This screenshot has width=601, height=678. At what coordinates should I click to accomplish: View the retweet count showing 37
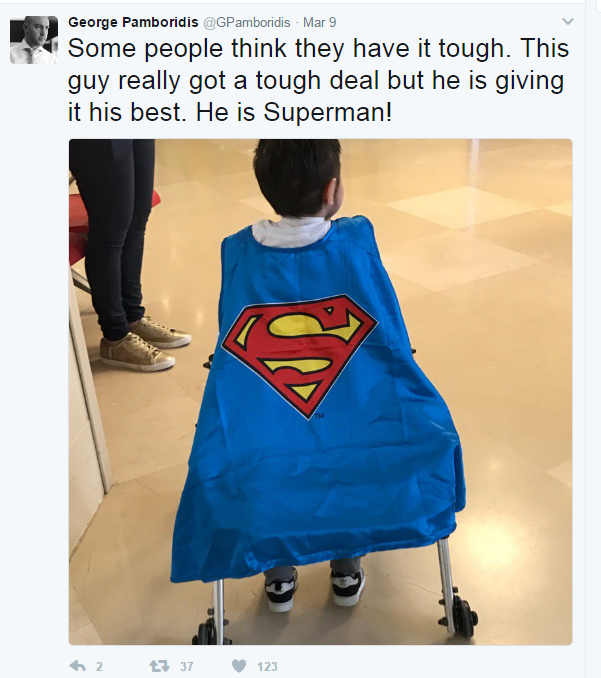click(187, 666)
